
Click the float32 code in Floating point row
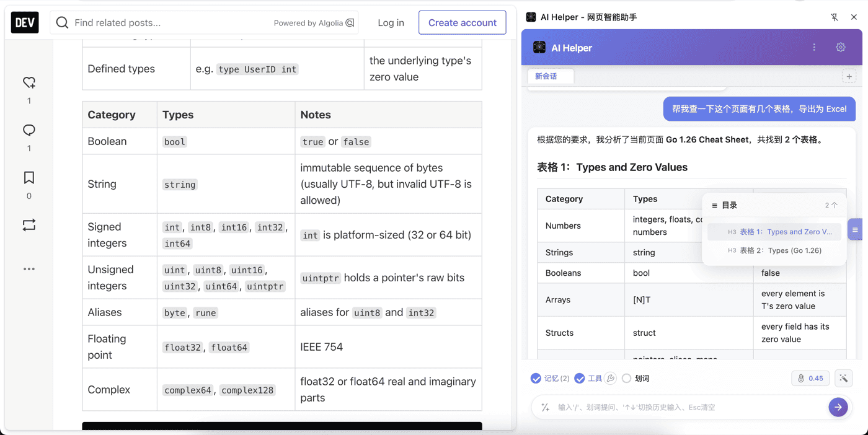point(183,348)
